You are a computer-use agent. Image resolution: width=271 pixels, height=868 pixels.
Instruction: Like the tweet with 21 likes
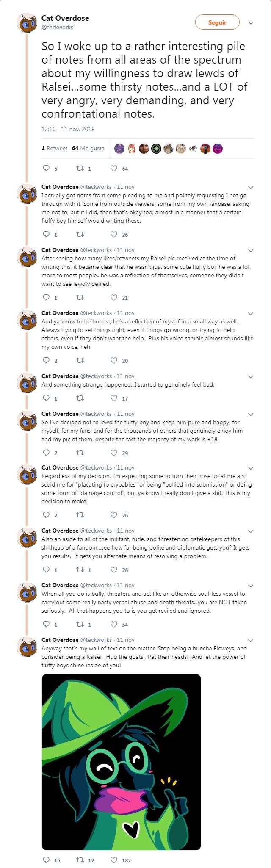click(x=114, y=297)
